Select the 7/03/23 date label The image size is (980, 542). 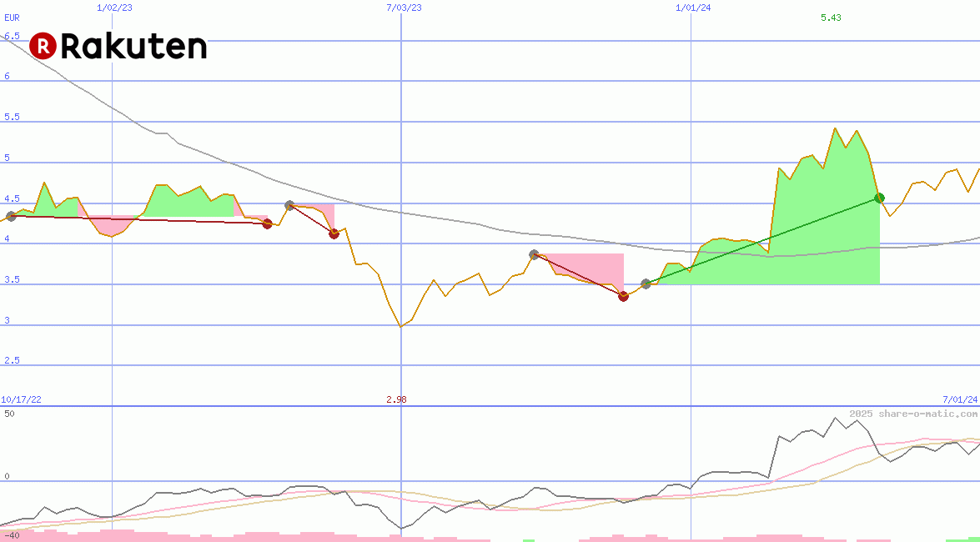click(404, 8)
